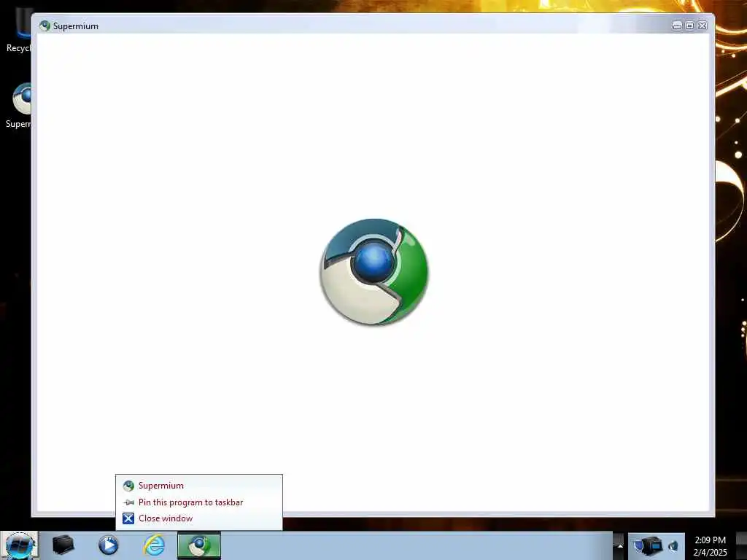
Task: Activate the Supermium taskbar button
Action: [199, 545]
